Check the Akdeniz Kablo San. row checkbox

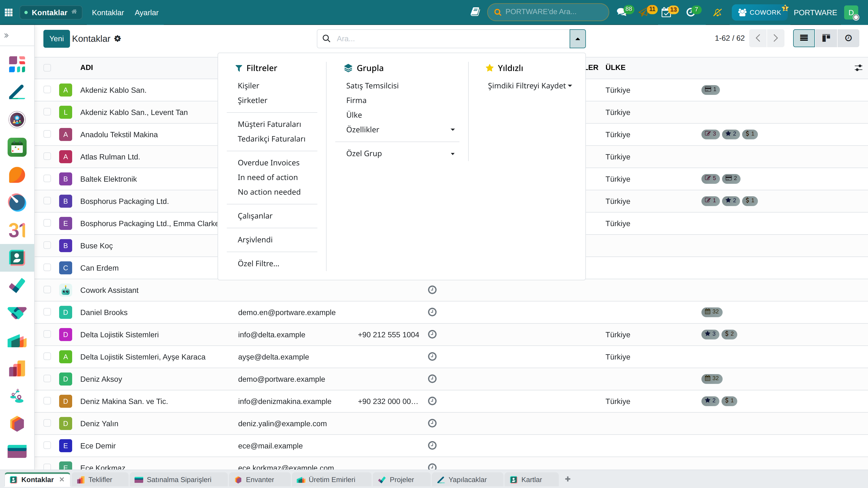coord(47,89)
